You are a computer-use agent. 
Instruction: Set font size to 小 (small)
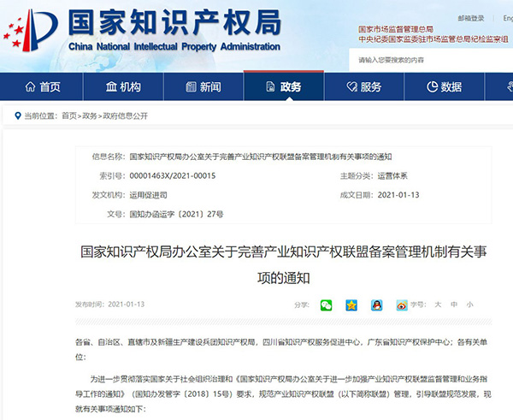(x=469, y=305)
